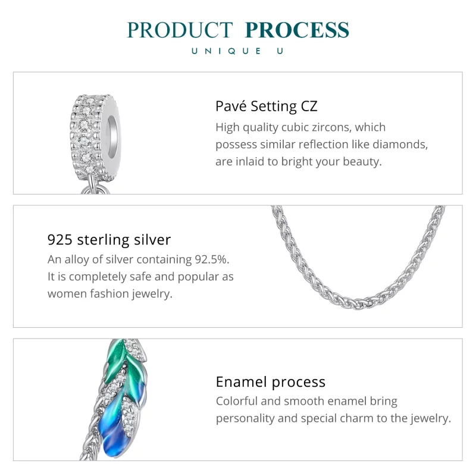Viewport: 476px width, 476px height.
Task: Click the pavé spacer charm image
Action: tap(95, 144)
